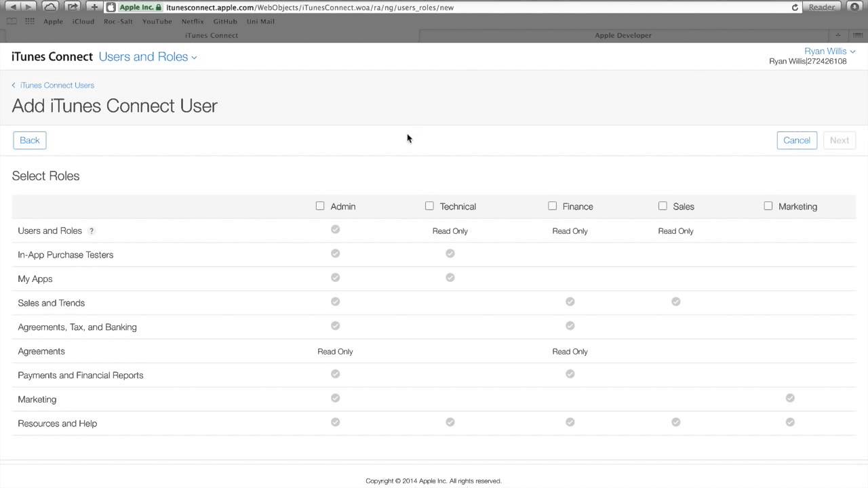Click the help question mark beside Users and Roles
Image resolution: width=868 pixels, height=488 pixels.
point(92,231)
